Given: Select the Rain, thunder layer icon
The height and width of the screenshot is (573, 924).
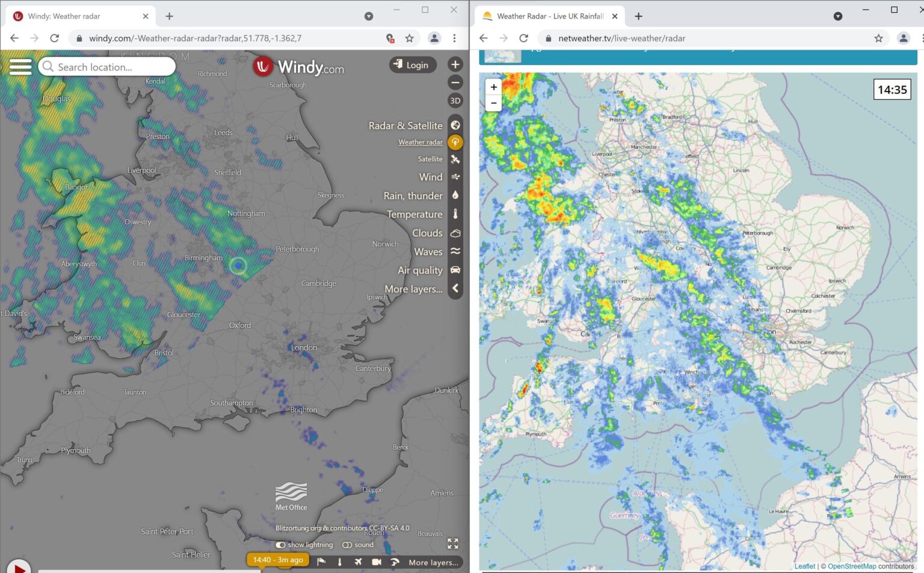Looking at the screenshot, I should tap(455, 195).
